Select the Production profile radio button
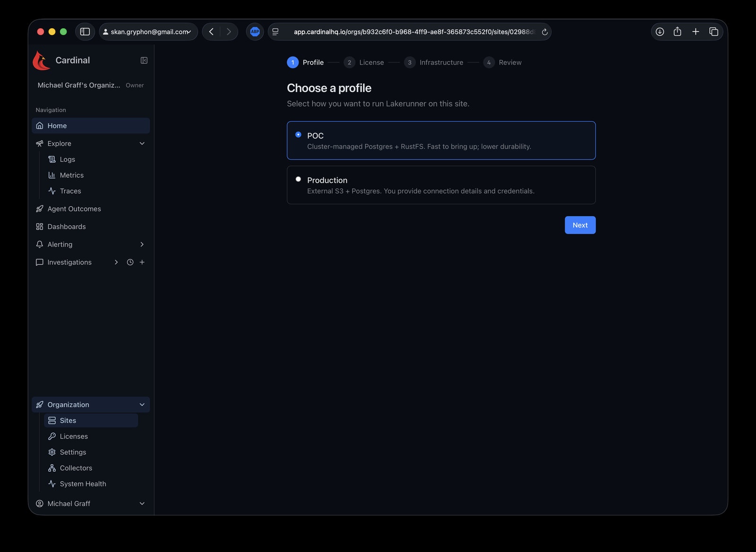The width and height of the screenshot is (756, 552). pos(298,179)
